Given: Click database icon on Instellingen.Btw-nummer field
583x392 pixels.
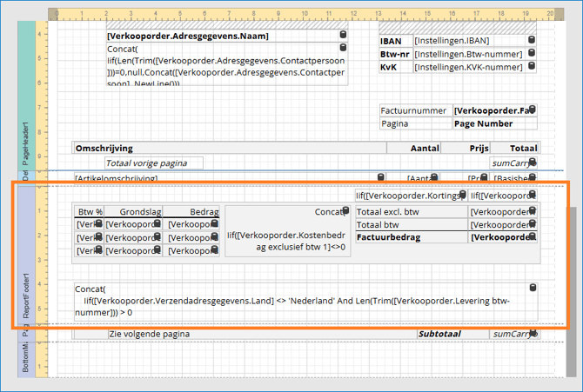Looking at the screenshot, I should pos(532,54).
